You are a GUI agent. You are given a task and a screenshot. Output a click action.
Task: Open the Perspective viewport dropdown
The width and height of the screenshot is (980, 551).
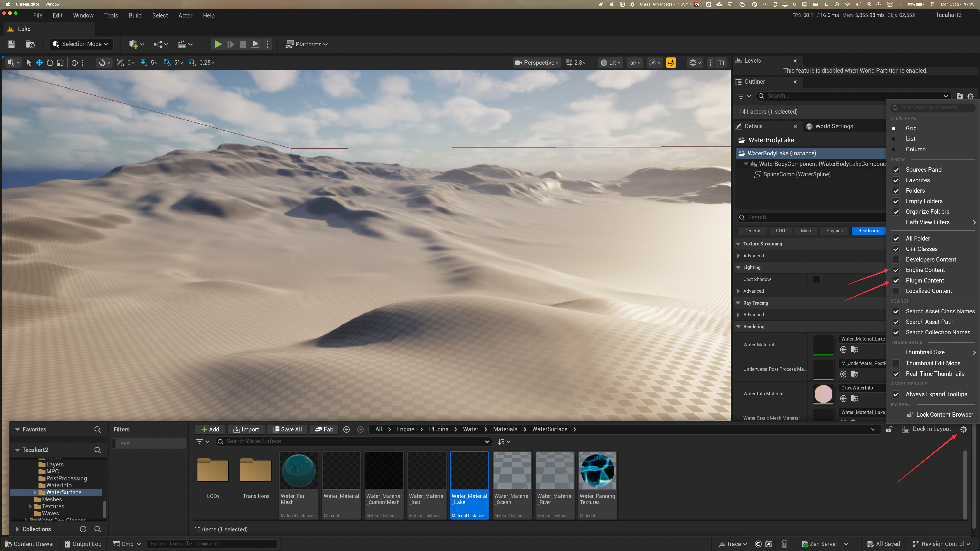[537, 63]
